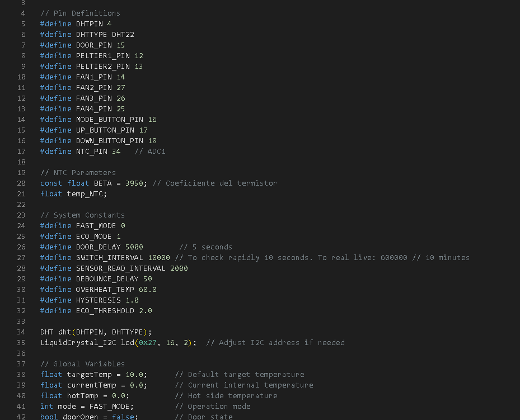
Task: Select PELTIER1_PIN identifier
Action: pyautogui.click(x=103, y=56)
